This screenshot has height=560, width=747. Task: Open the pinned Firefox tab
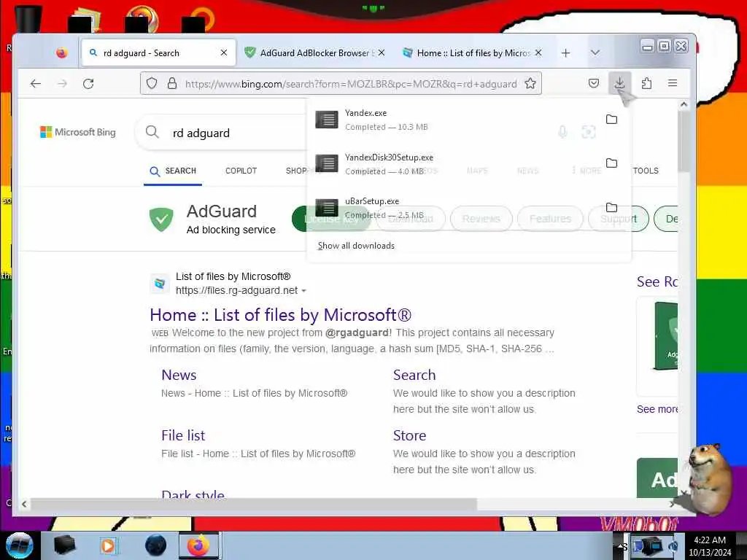tap(61, 52)
